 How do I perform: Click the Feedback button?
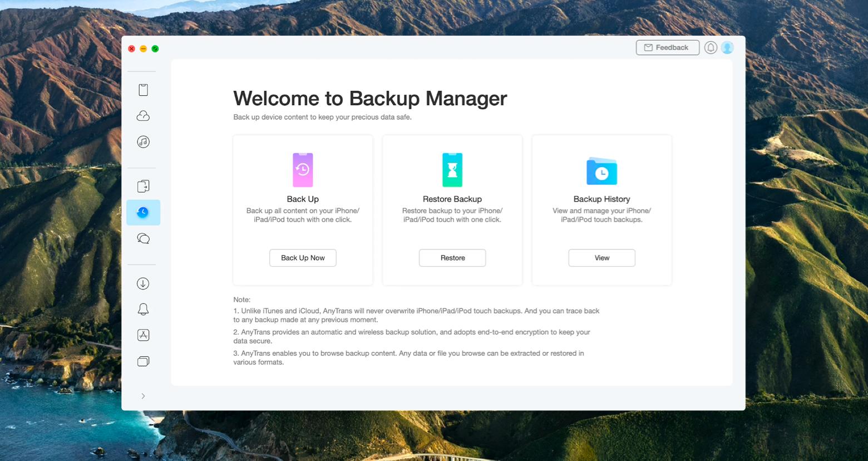coord(667,47)
